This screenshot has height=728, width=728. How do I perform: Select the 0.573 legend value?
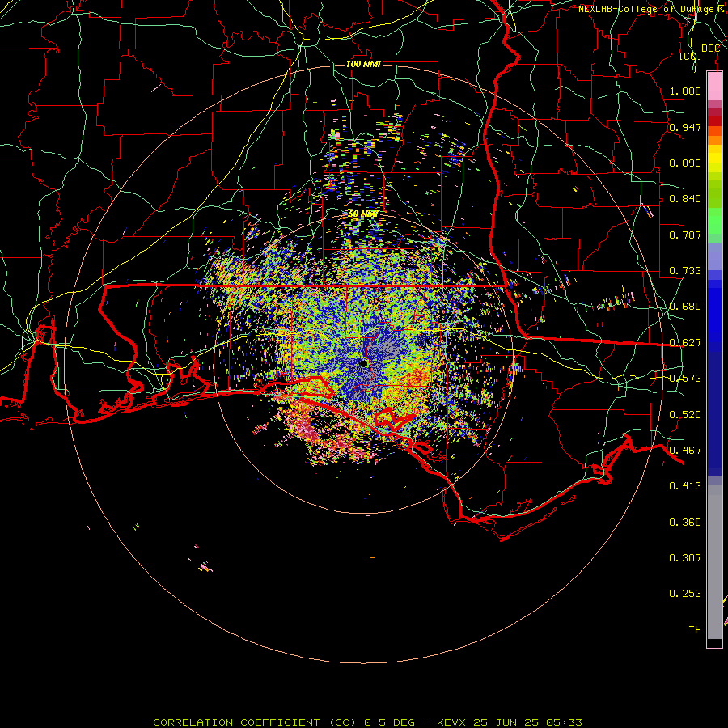(685, 379)
